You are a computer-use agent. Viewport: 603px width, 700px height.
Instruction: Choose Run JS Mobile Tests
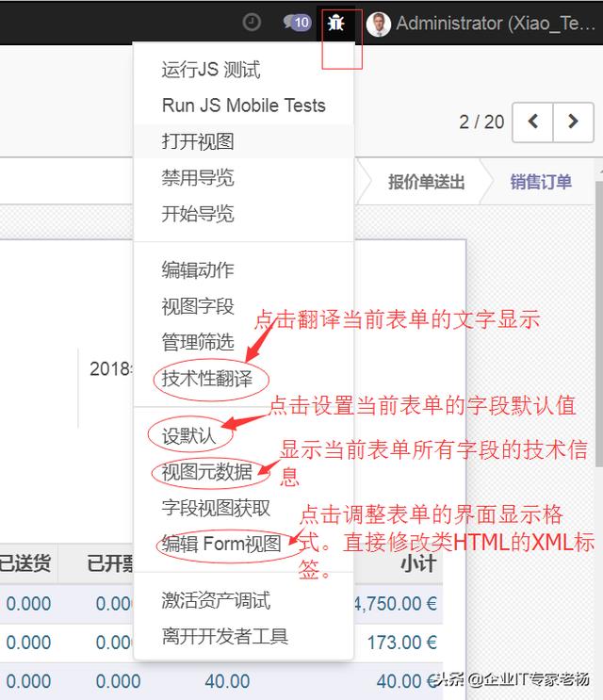pos(244,106)
